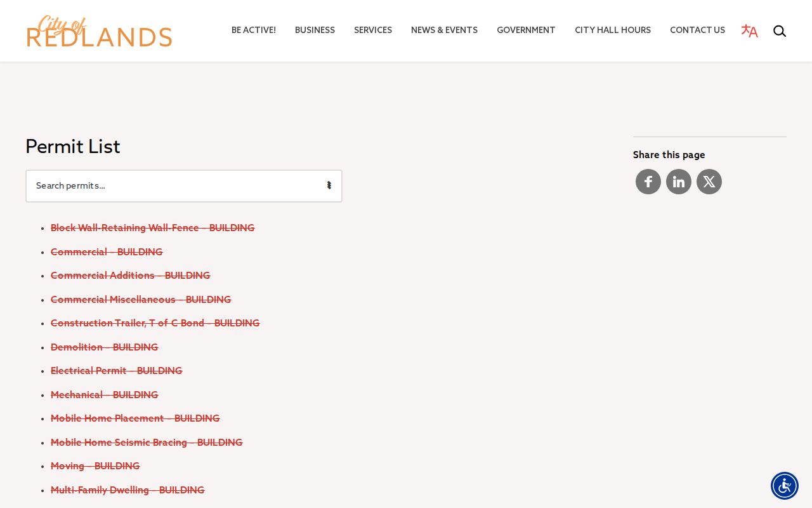Open Construction Trailer, T of C Bond link

tap(155, 323)
